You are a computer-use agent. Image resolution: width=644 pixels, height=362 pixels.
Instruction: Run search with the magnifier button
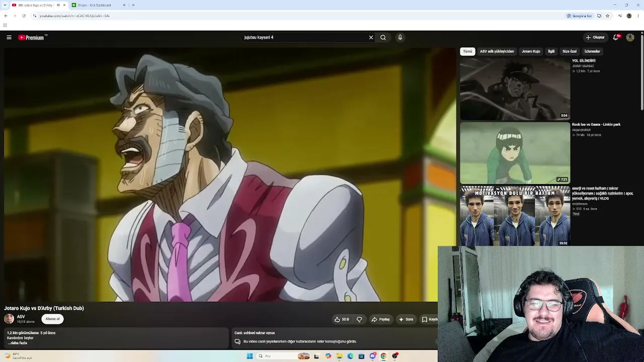coord(383,37)
